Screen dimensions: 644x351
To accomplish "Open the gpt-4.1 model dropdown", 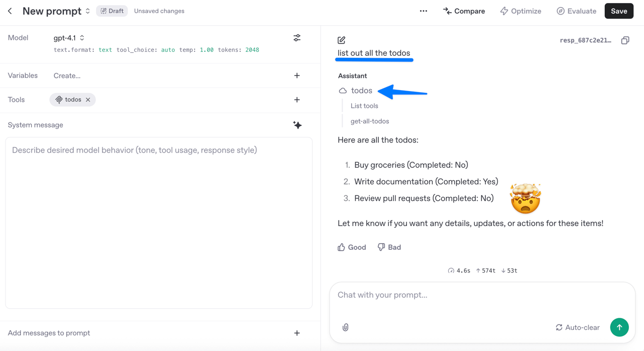I will point(69,38).
